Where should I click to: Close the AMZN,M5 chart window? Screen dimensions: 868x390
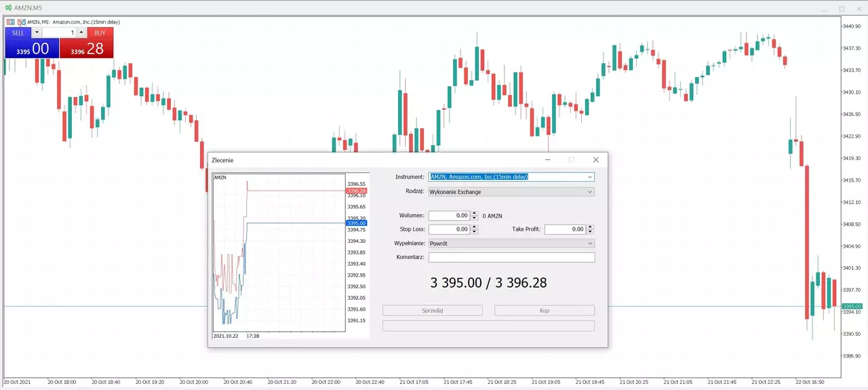858,8
